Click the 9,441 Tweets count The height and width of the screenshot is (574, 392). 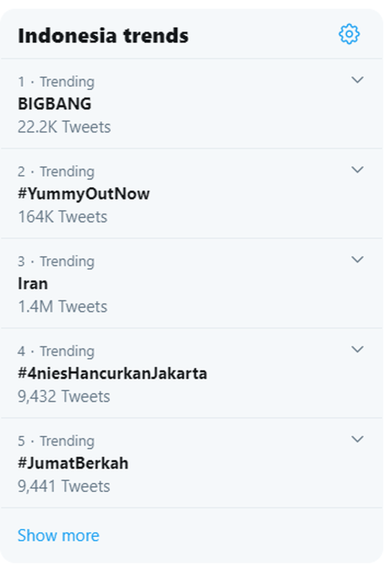[x=64, y=486]
